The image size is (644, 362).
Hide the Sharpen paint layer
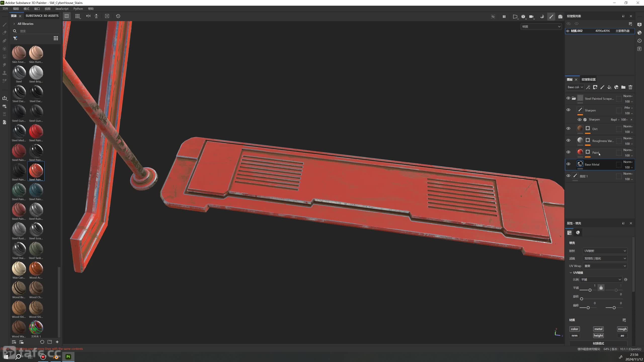point(568,110)
